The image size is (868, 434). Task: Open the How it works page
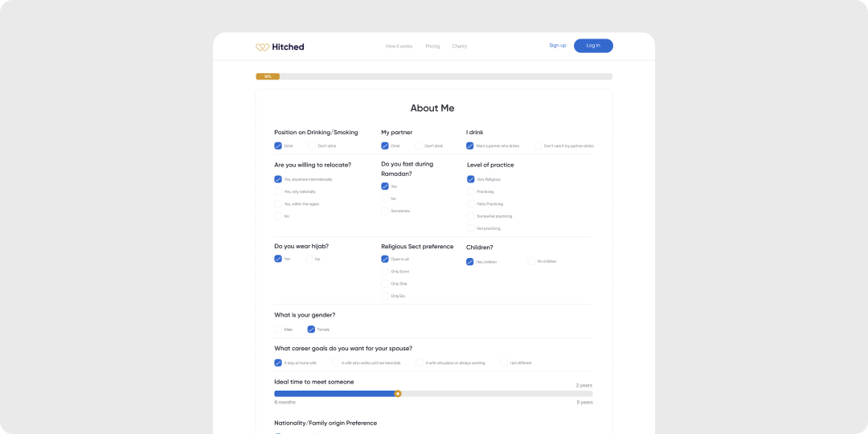coord(399,47)
